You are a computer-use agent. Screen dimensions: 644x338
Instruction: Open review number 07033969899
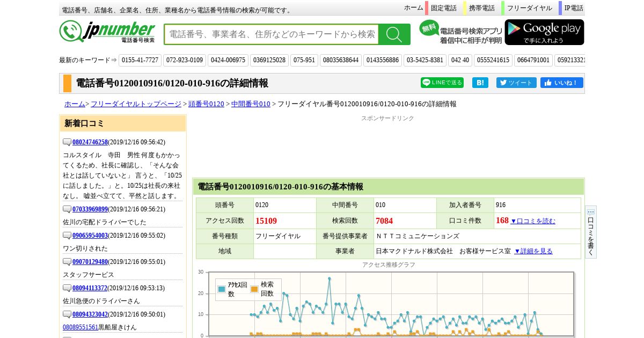(90, 209)
